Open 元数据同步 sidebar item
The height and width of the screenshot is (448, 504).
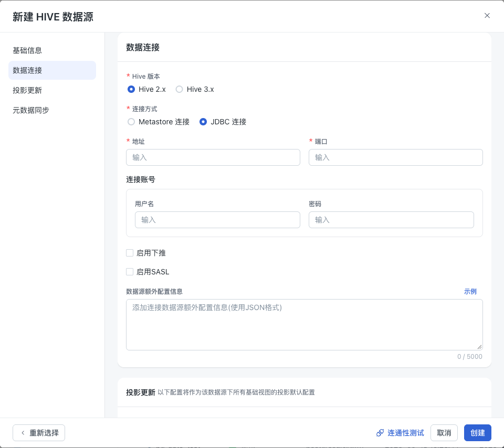pyautogui.click(x=31, y=110)
